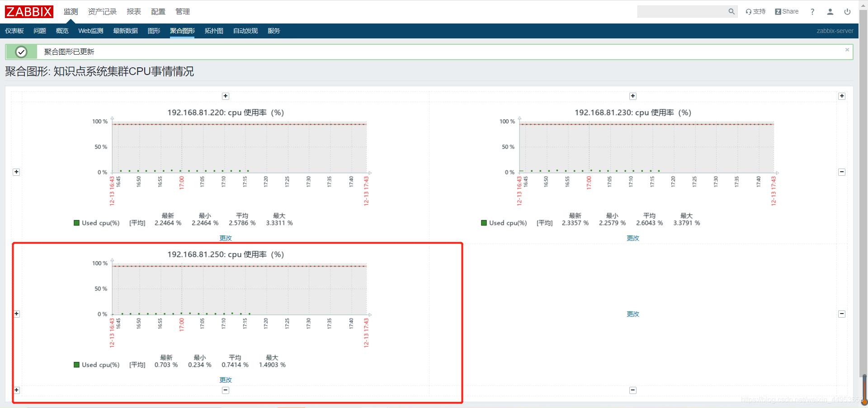Go to 服务 submenu
Screen dimensions: 868x408
pos(274,31)
